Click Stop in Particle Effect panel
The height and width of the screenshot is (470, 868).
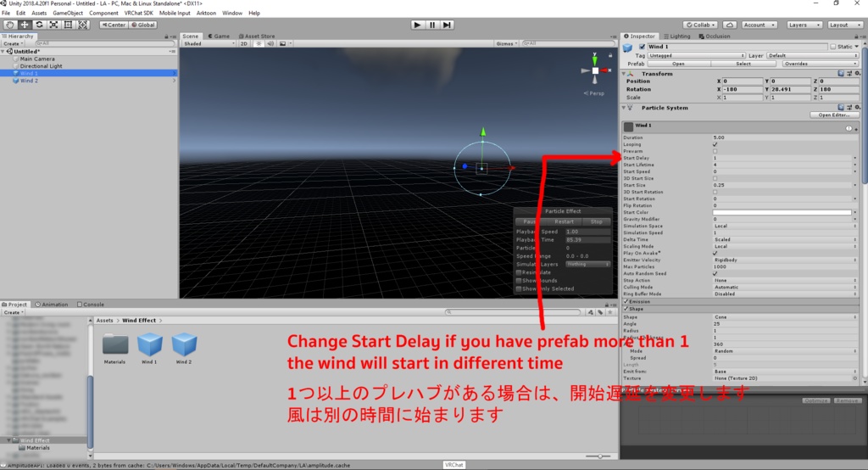point(596,221)
